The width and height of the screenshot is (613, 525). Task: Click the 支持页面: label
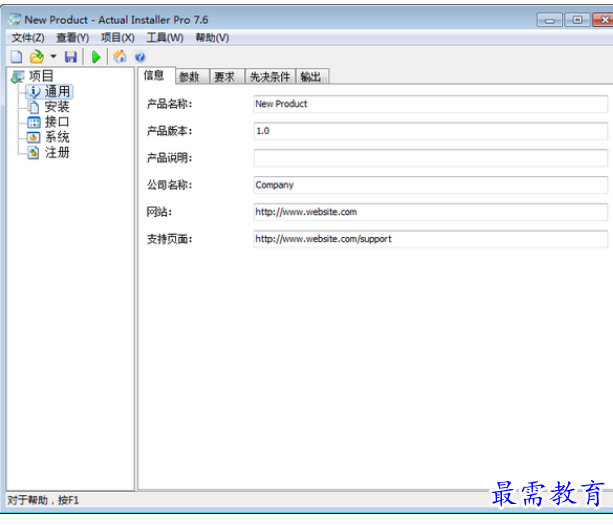click(x=169, y=239)
